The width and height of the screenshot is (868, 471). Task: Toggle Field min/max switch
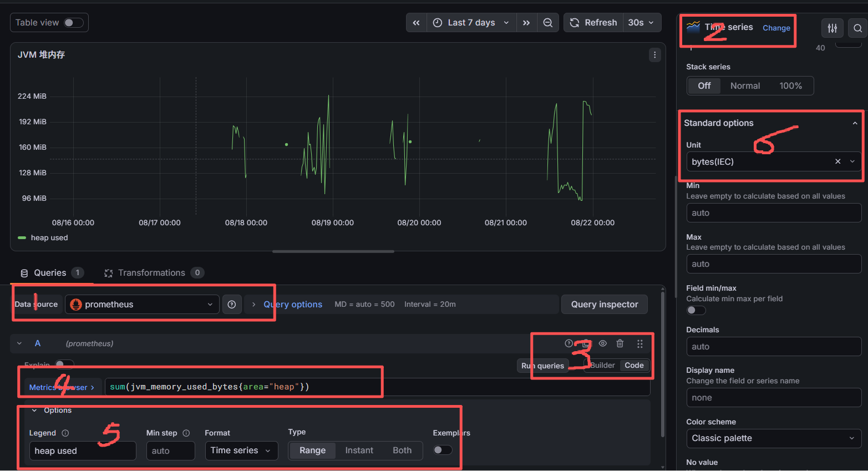pos(696,310)
